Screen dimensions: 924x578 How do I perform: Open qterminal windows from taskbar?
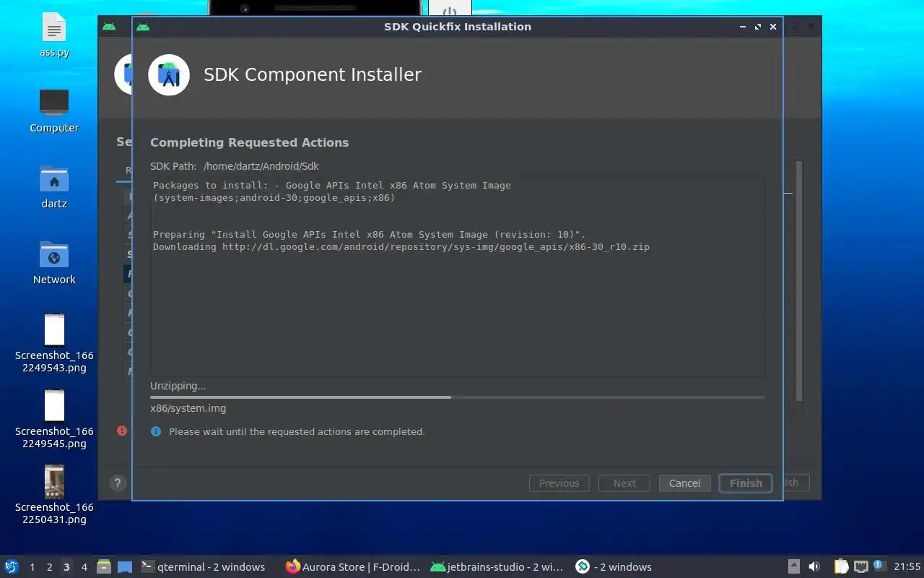click(203, 567)
